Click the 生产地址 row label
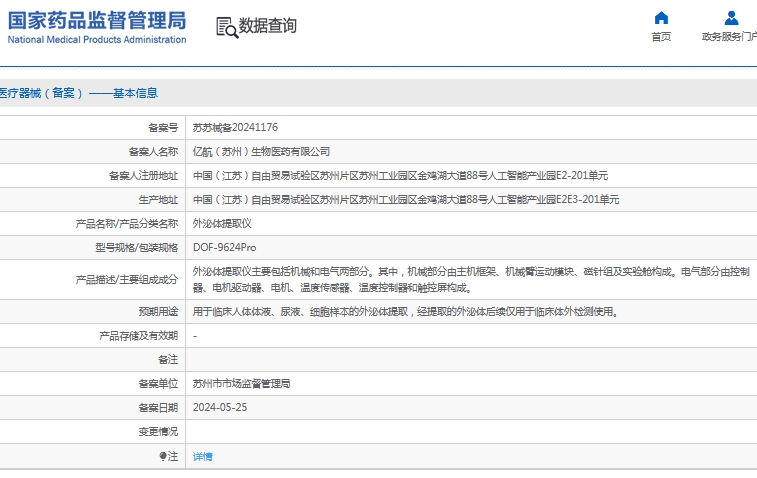 click(158, 199)
